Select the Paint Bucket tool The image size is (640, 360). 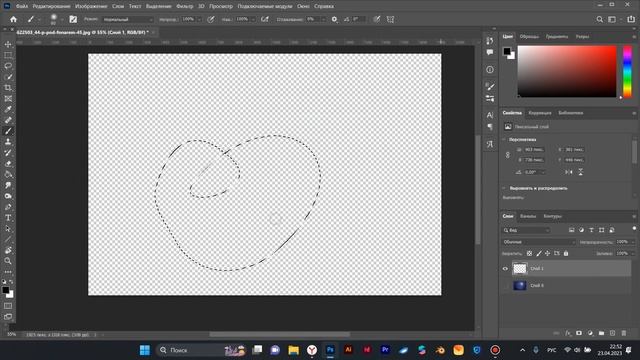(8, 175)
